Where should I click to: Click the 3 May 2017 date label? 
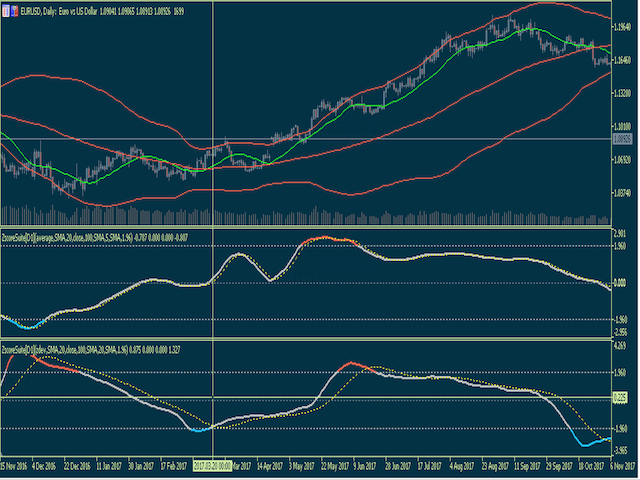pyautogui.click(x=302, y=466)
